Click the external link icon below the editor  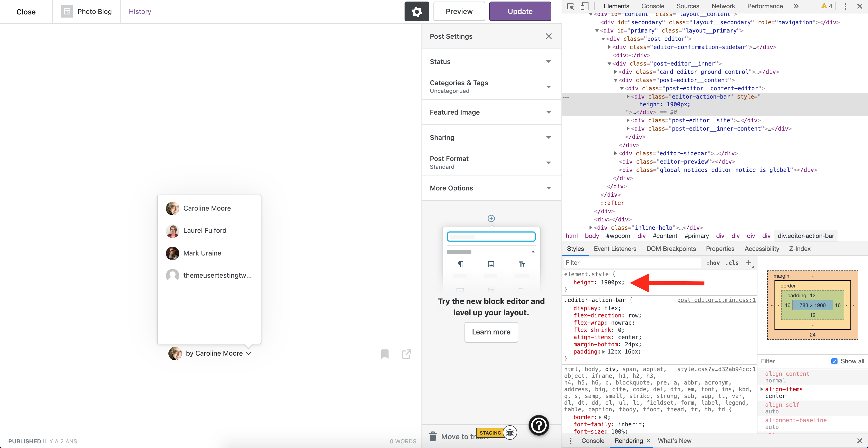pos(406,354)
